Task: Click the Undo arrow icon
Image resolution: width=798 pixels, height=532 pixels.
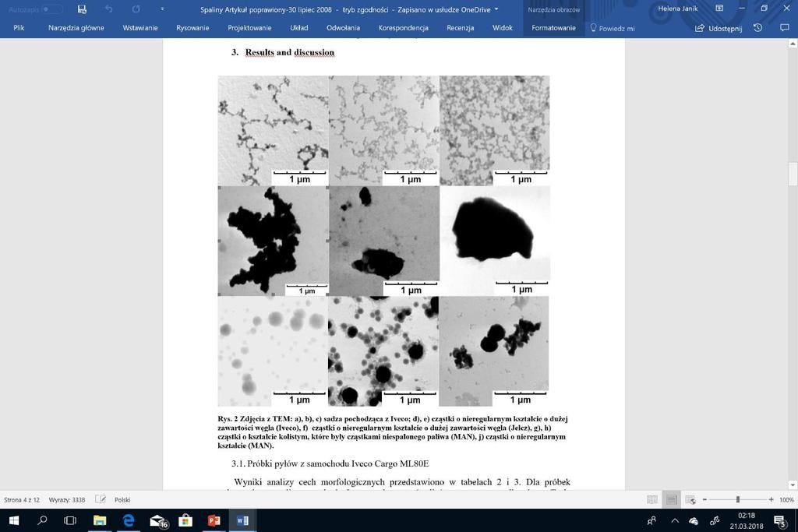Action: pos(108,9)
